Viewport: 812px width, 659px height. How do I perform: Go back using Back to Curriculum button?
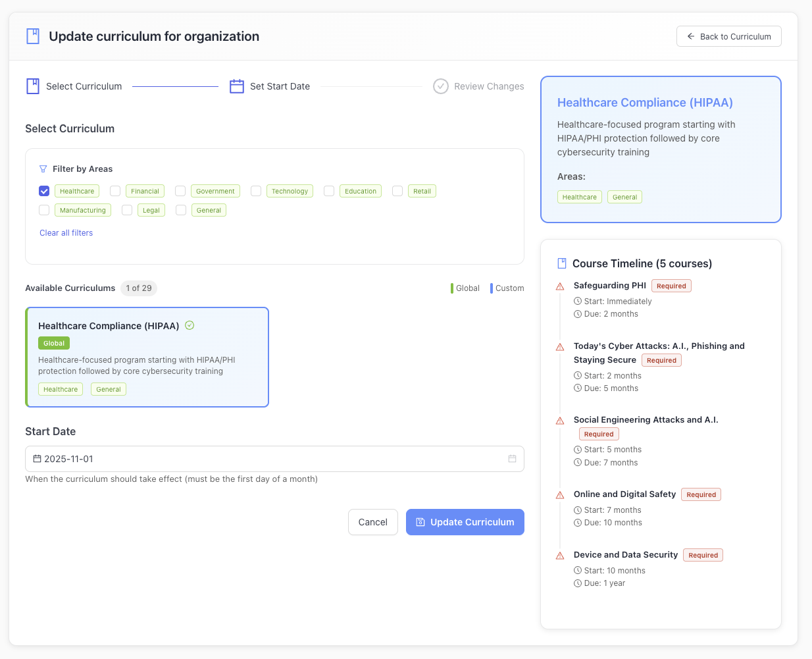[x=728, y=37]
